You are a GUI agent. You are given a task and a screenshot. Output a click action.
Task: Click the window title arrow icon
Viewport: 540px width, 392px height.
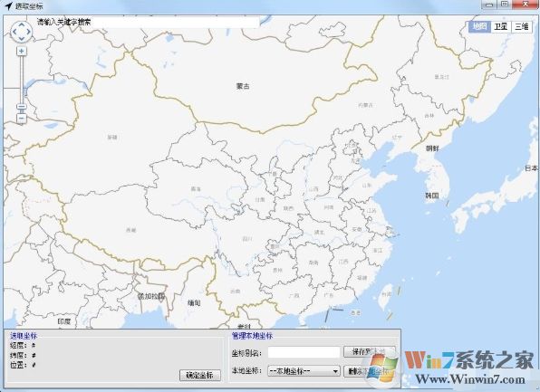[x=8, y=5]
